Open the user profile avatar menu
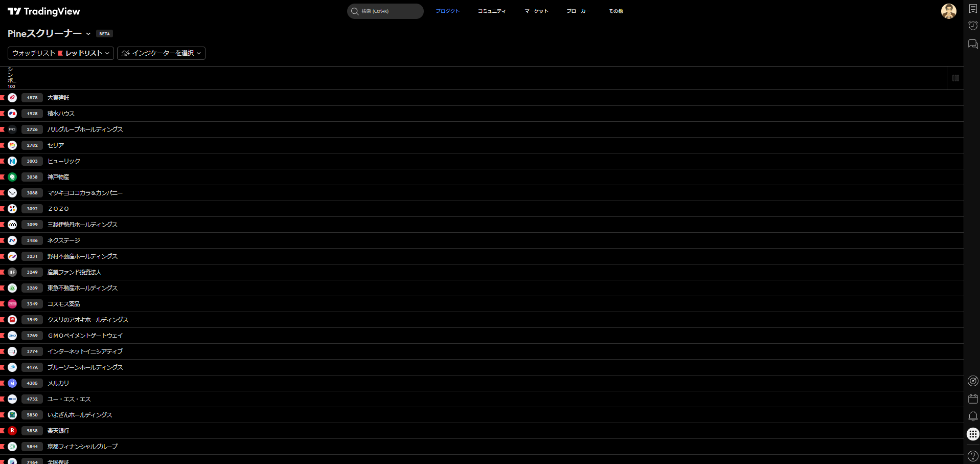980x464 pixels. pos(949,11)
